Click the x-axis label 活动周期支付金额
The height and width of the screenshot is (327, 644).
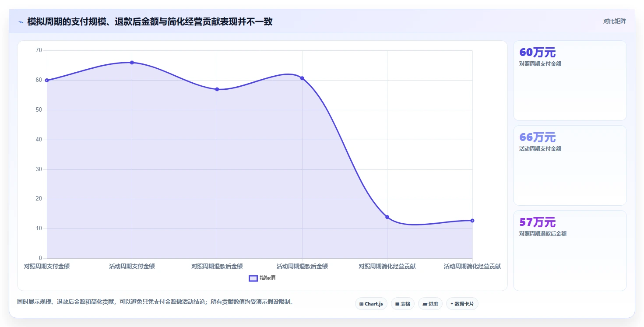tap(132, 266)
